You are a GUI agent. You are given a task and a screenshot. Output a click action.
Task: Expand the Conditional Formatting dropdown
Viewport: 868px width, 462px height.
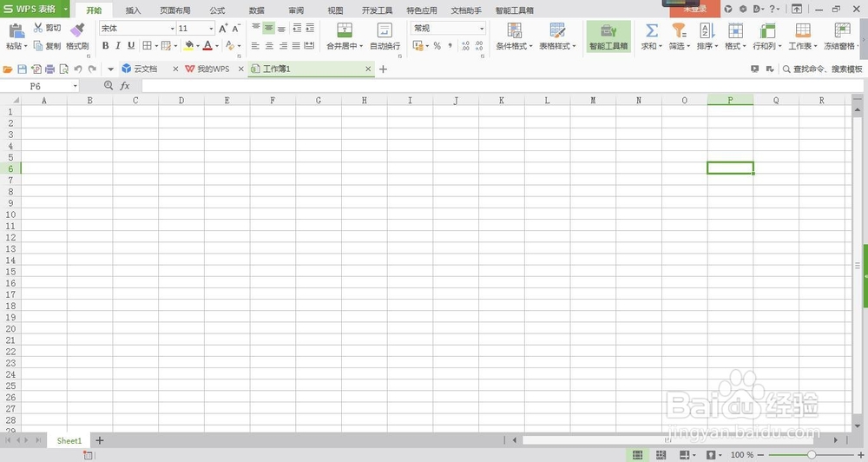click(x=530, y=47)
